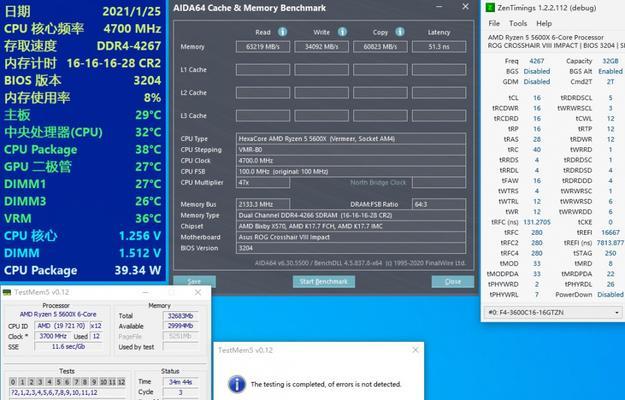Screen dimensions: 625x400
Task: Click the BIOS Version 3204 field in AIDA64
Action: (351, 248)
